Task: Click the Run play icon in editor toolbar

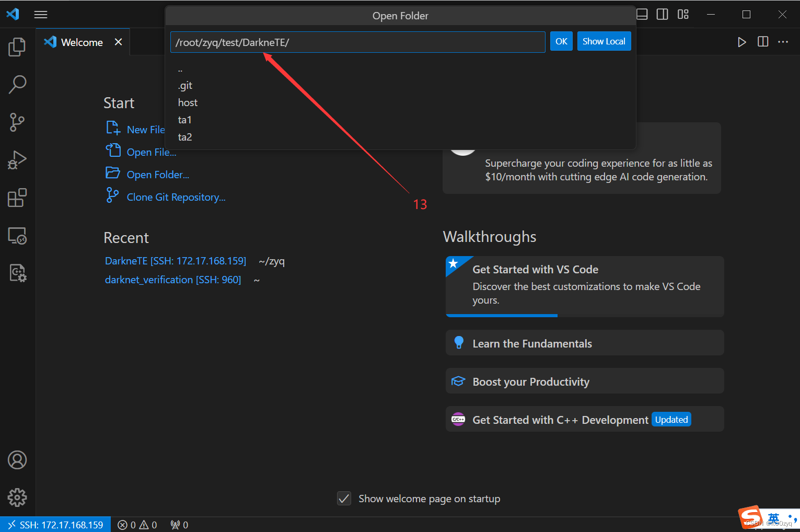Action: click(x=741, y=42)
